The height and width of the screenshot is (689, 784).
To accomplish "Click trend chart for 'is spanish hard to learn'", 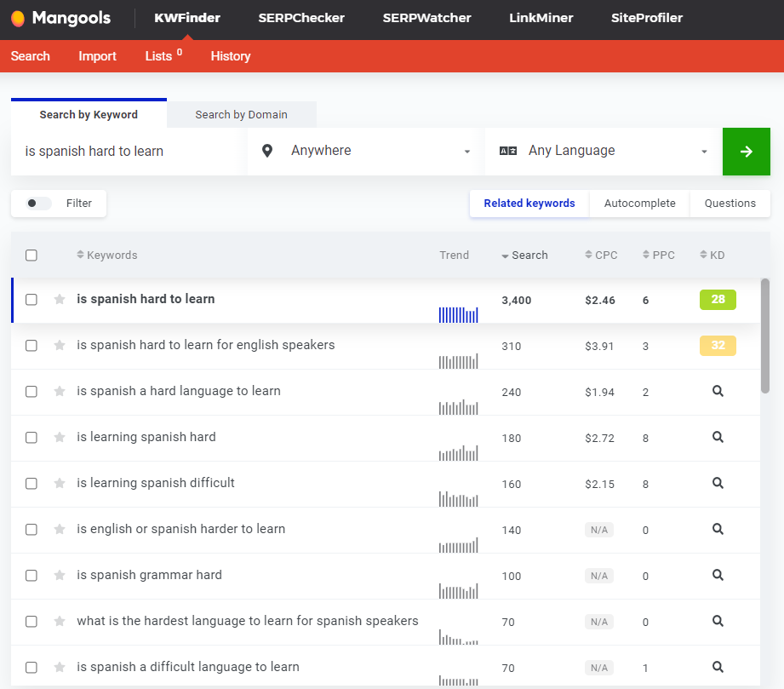I will 459,314.
